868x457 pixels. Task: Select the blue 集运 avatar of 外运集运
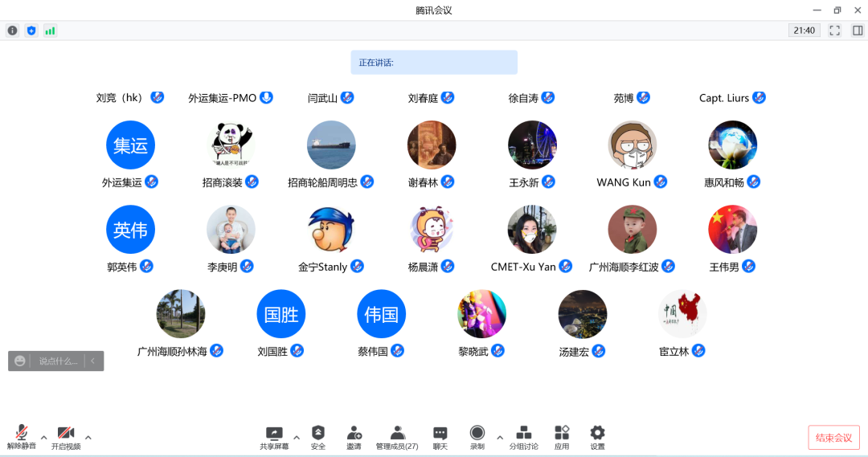pyautogui.click(x=131, y=145)
